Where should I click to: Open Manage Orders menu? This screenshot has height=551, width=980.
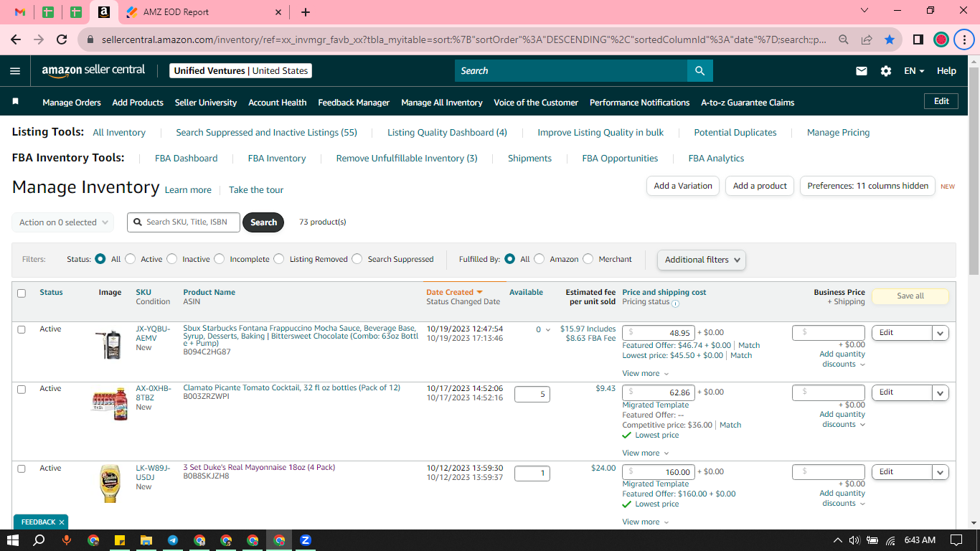point(72,103)
